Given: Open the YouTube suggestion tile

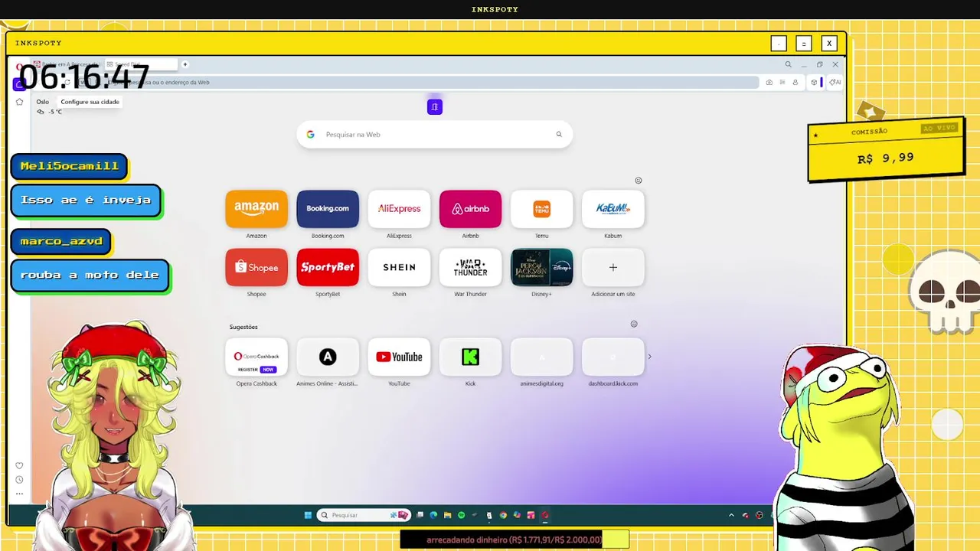Looking at the screenshot, I should (x=399, y=357).
